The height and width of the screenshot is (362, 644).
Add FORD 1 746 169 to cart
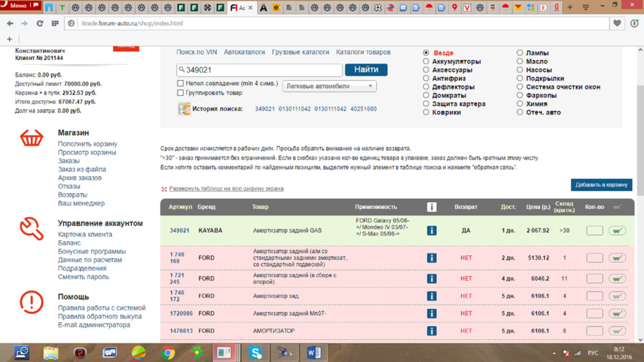tap(617, 258)
